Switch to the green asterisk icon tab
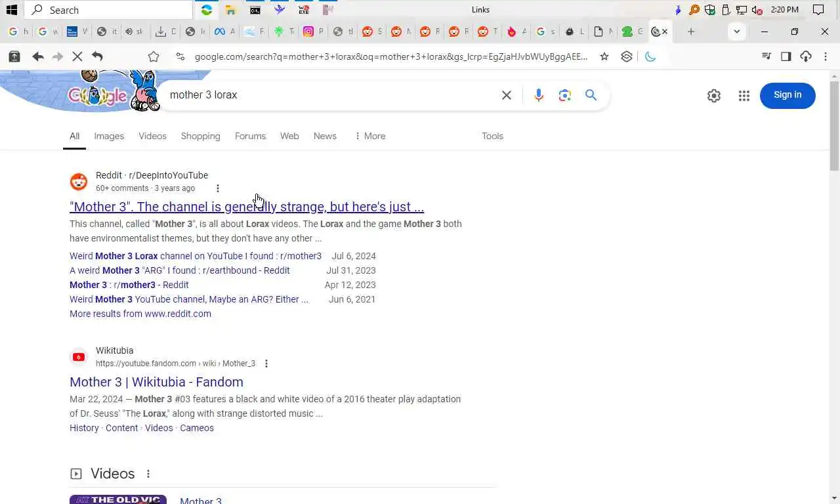Image resolution: width=840 pixels, height=504 pixels. pyautogui.click(x=279, y=31)
